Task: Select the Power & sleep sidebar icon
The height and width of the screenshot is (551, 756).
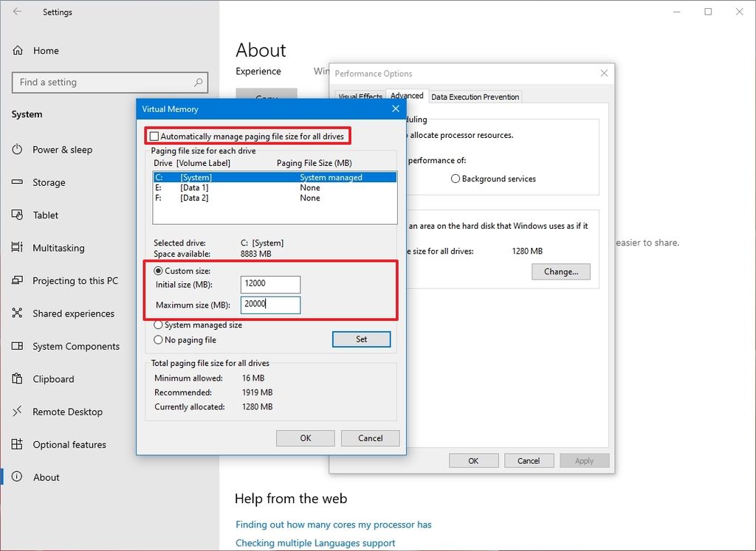Action: click(x=18, y=150)
